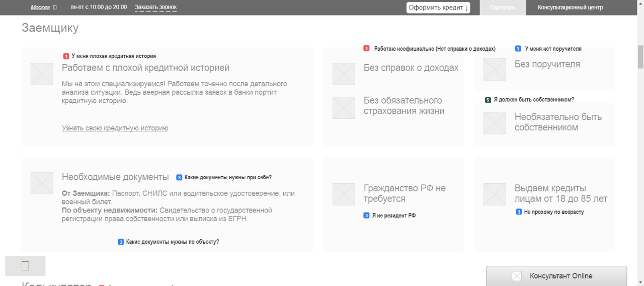Expand 'Какие документы нужны при себе?' hint
This screenshot has height=286, width=644.
click(227, 177)
